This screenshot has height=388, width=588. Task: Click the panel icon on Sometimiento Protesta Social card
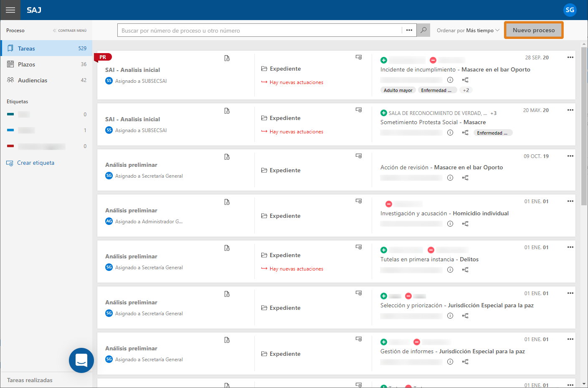tap(359, 110)
